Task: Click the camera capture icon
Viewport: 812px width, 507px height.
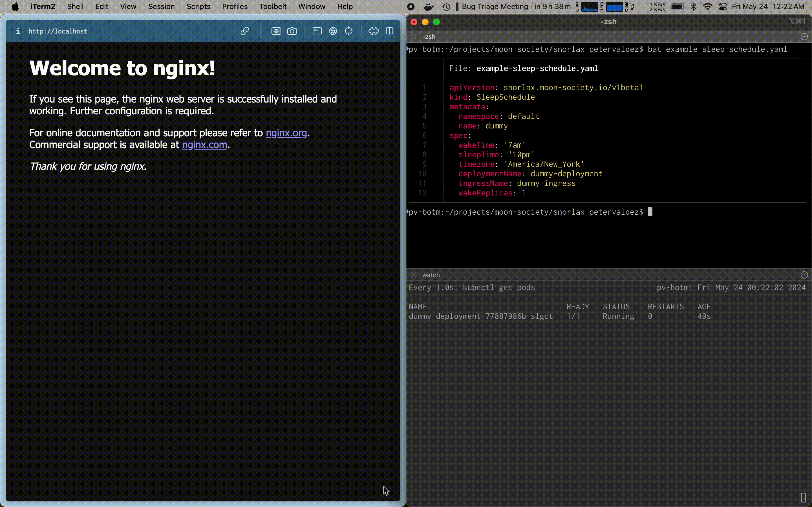Action: click(x=292, y=31)
